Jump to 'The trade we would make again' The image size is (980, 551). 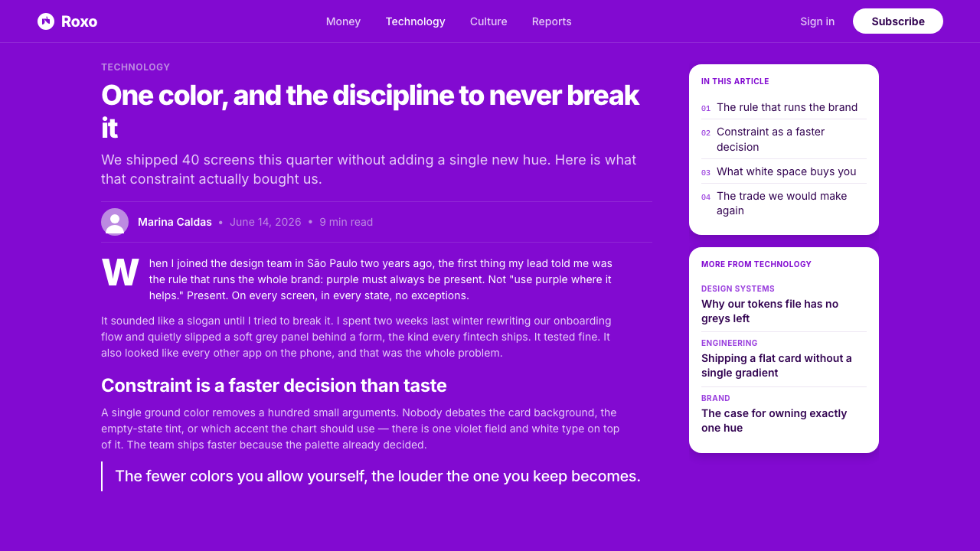click(784, 203)
